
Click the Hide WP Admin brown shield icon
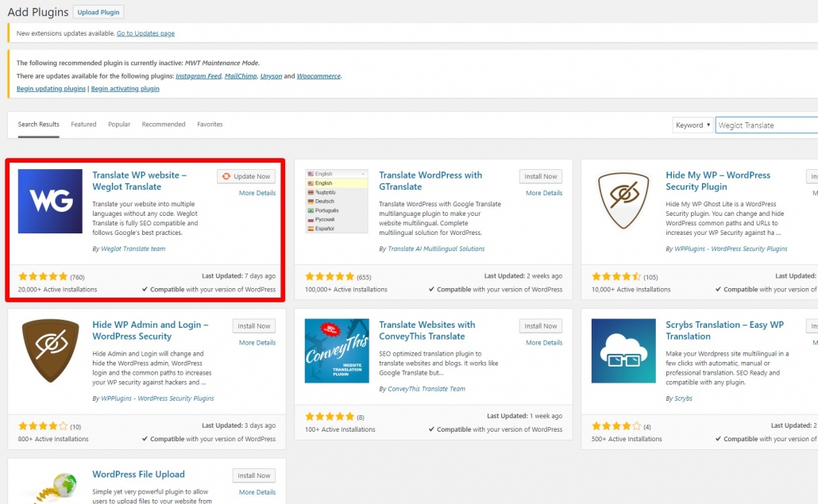point(51,351)
